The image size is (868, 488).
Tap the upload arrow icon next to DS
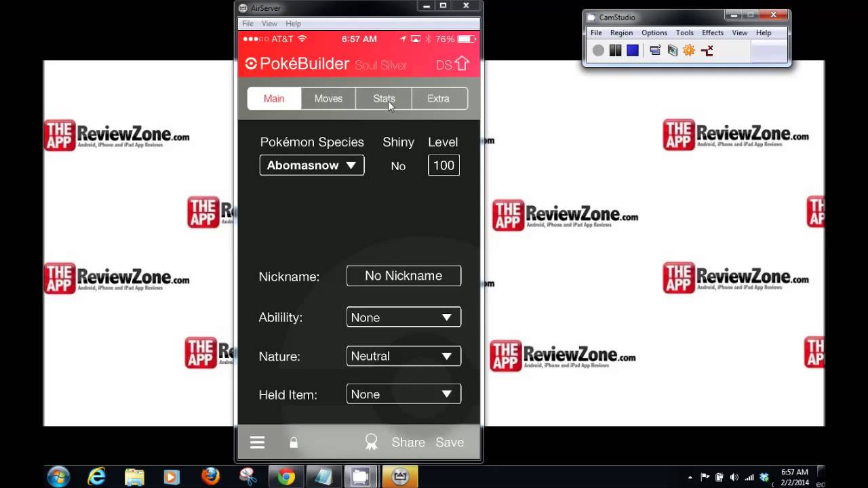click(x=462, y=64)
